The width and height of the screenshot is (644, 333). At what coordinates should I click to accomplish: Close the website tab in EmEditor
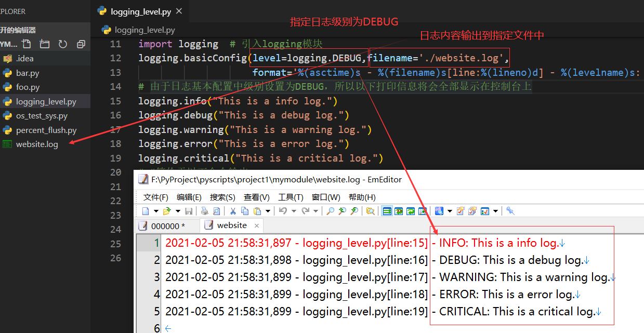(x=257, y=225)
